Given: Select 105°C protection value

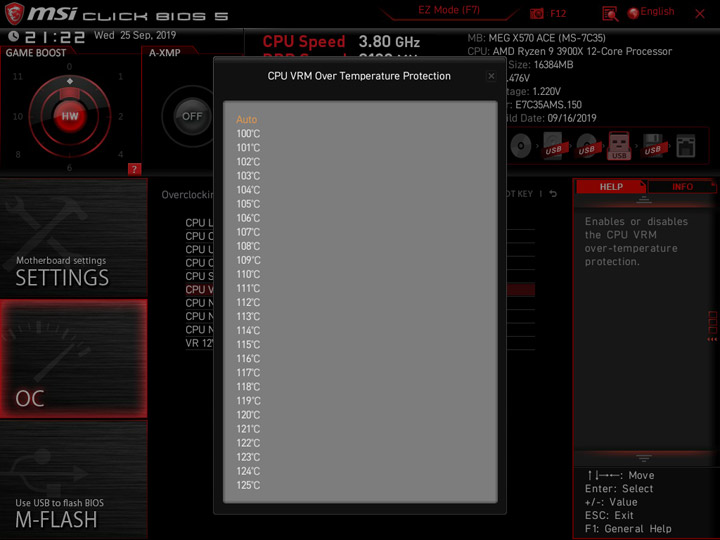Looking at the screenshot, I should 248,204.
